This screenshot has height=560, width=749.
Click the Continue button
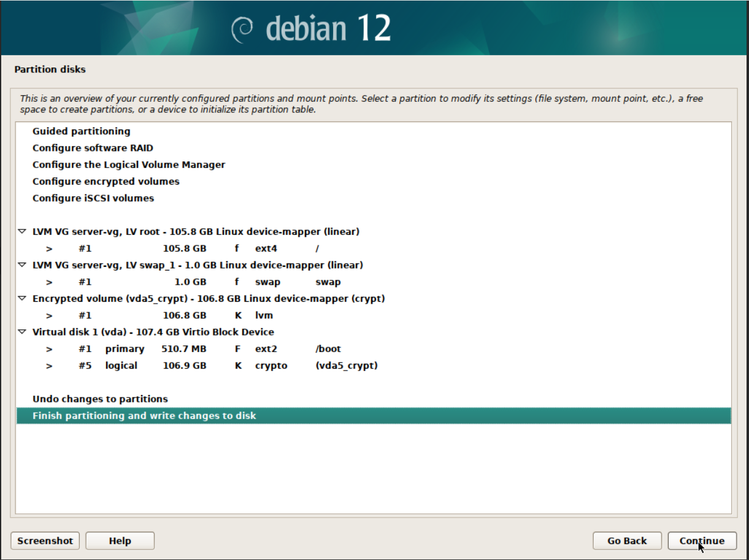[702, 540]
